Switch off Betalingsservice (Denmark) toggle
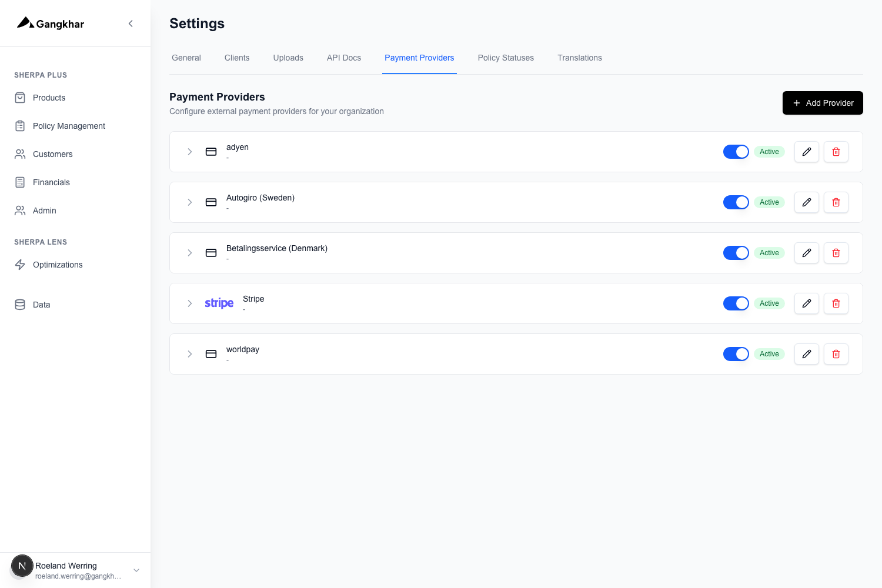Image resolution: width=882 pixels, height=588 pixels. tap(736, 253)
